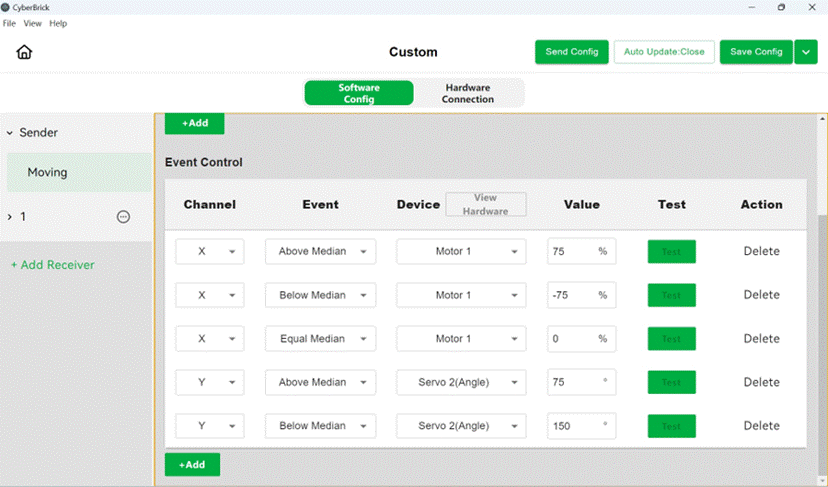Screen dimensions: 828x487
Task: Go to the Home screen icon
Action: click(24, 52)
